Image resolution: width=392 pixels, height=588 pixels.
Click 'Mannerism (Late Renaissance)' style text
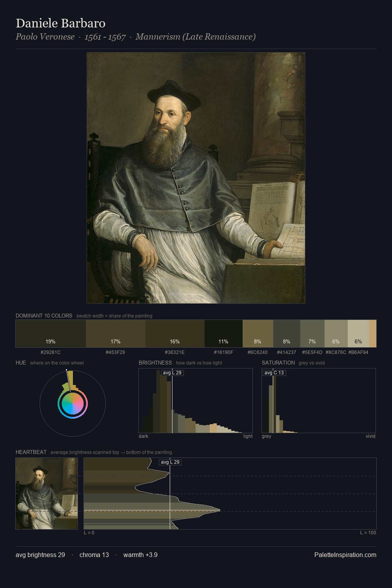pos(196,37)
